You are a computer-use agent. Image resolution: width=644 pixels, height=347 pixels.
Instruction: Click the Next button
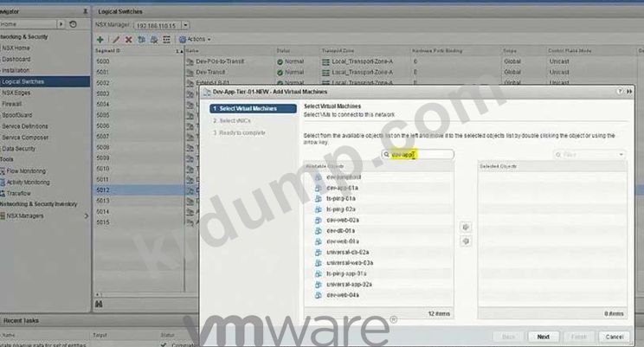click(544, 337)
